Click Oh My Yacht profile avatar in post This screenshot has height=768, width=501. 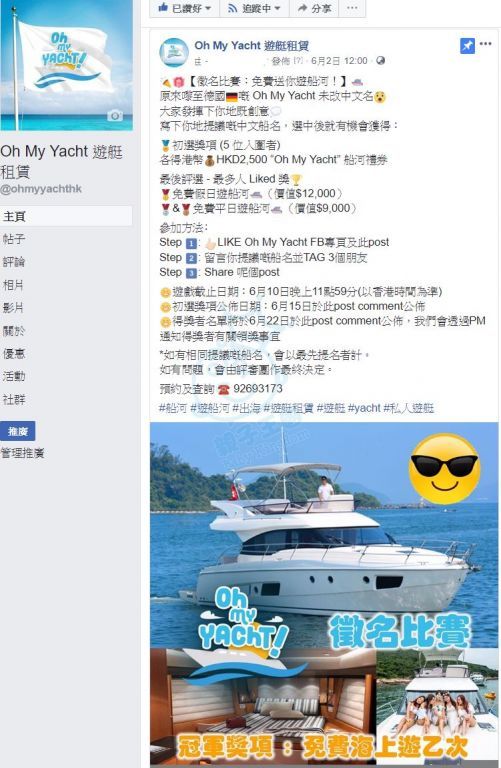(x=174, y=52)
